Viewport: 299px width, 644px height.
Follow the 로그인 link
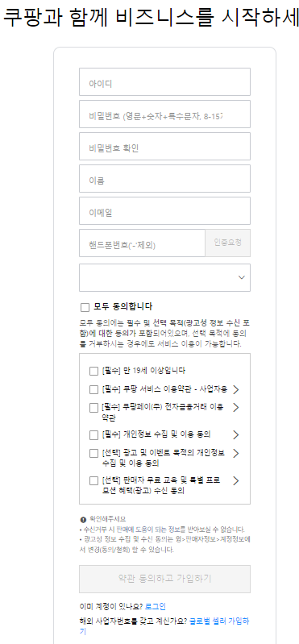[156, 607]
